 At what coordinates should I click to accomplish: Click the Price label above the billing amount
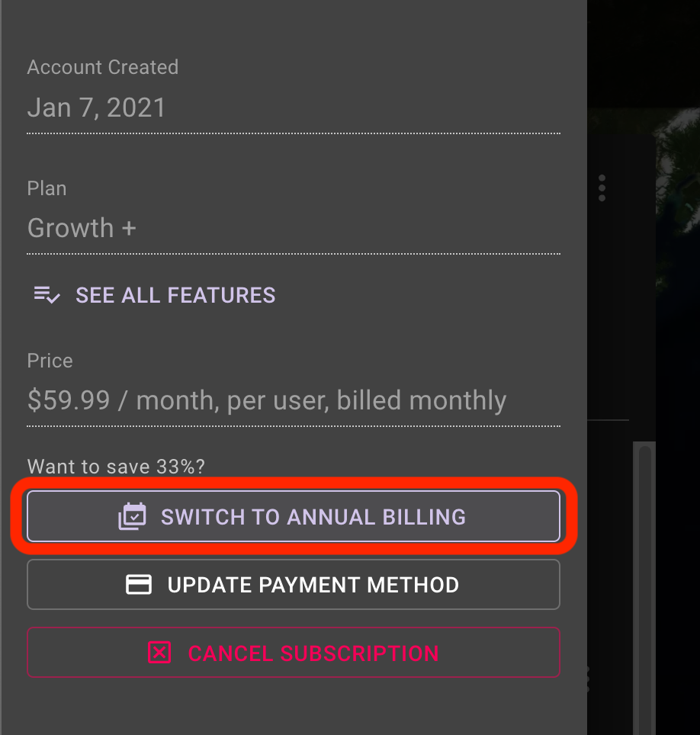tap(50, 361)
